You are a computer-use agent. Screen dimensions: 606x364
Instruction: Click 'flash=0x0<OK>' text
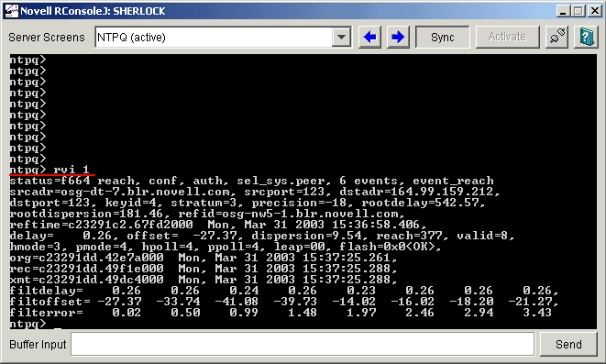[x=388, y=247]
